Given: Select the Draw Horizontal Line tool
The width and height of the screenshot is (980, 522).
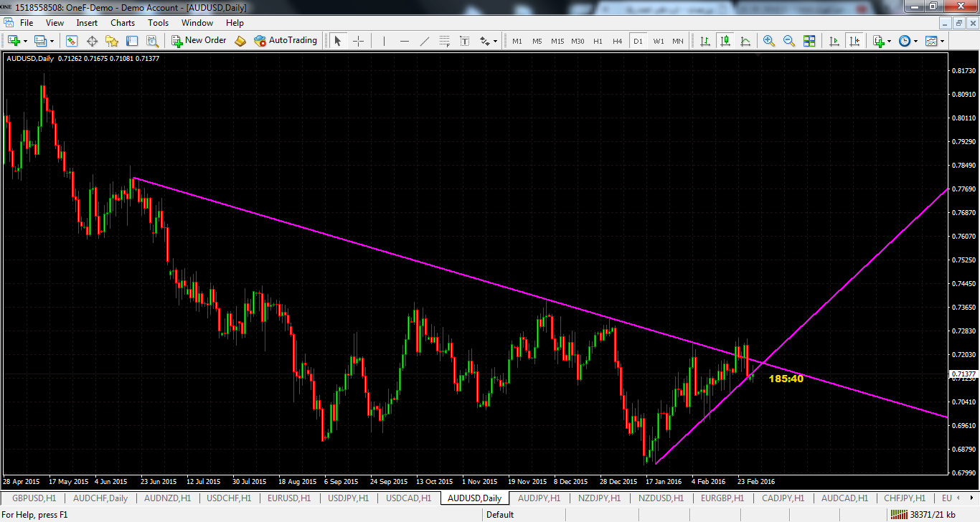Looking at the screenshot, I should (404, 41).
